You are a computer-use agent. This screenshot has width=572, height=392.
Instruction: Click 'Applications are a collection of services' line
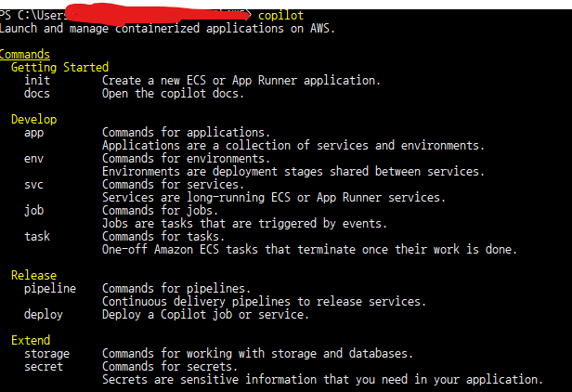tap(293, 146)
